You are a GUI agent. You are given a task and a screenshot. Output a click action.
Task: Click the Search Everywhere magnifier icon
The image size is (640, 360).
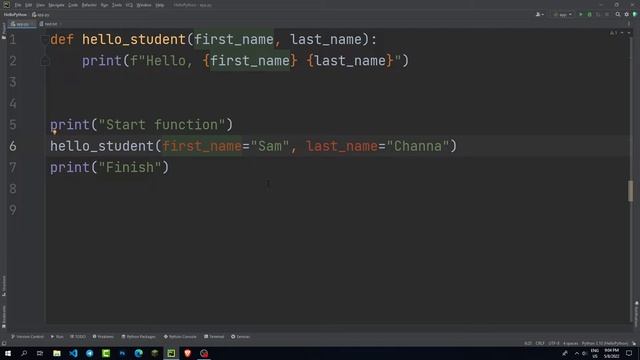tap(618, 15)
